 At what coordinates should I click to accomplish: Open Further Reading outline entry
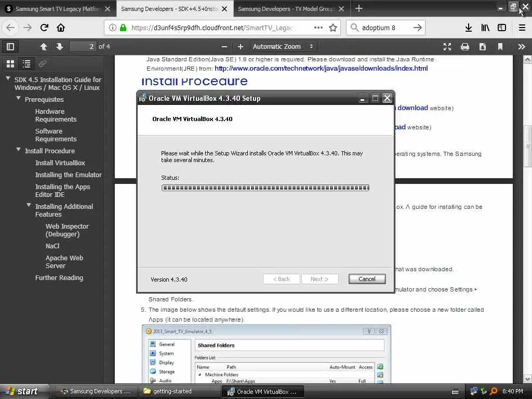pos(59,277)
